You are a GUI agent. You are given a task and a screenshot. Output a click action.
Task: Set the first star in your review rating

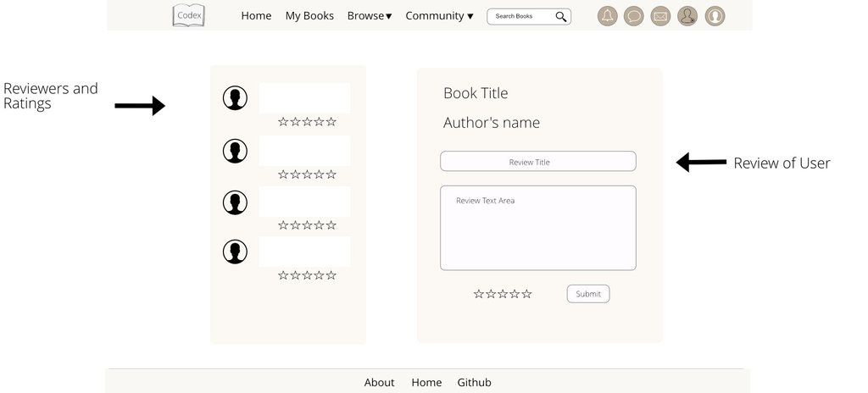[479, 294]
